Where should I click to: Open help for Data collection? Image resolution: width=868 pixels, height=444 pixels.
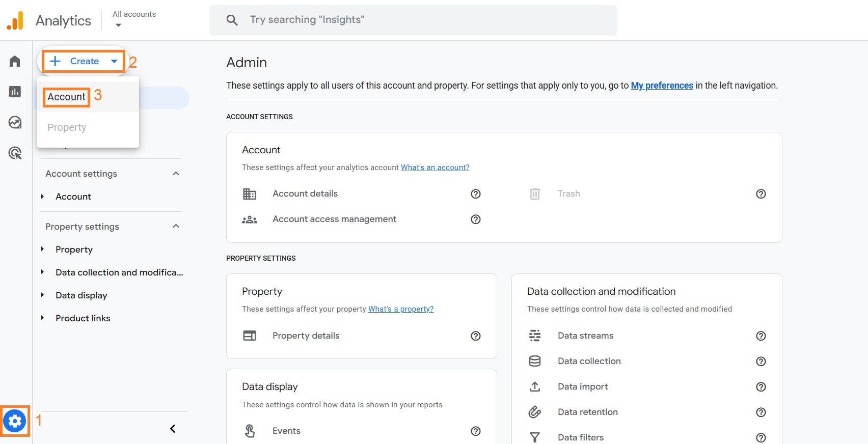761,362
